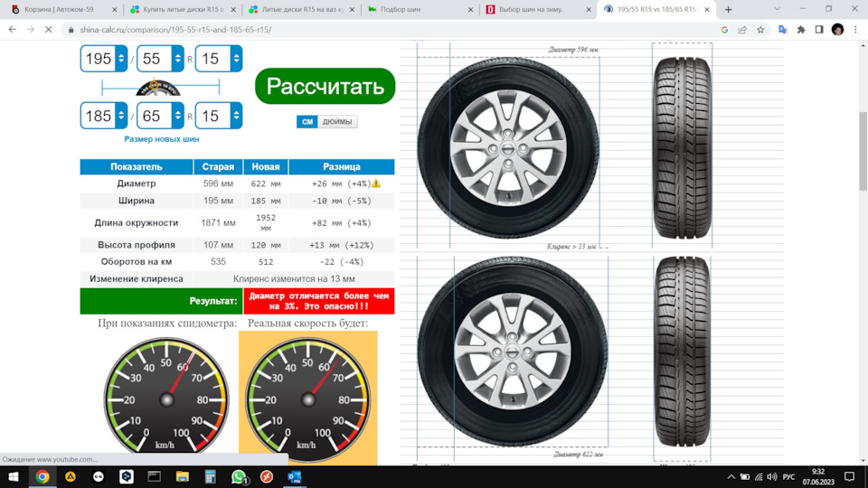This screenshot has width=868, height=488.
Task: Click the green Рассчитать button
Action: (325, 86)
